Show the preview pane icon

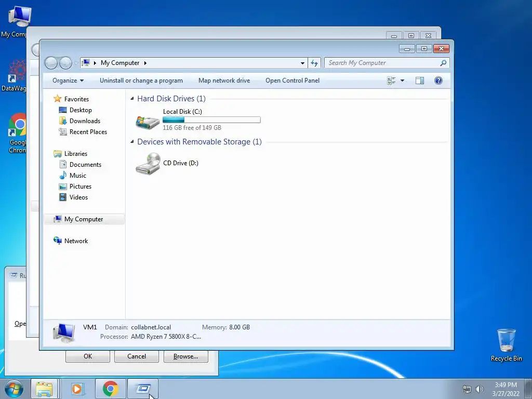pos(420,81)
